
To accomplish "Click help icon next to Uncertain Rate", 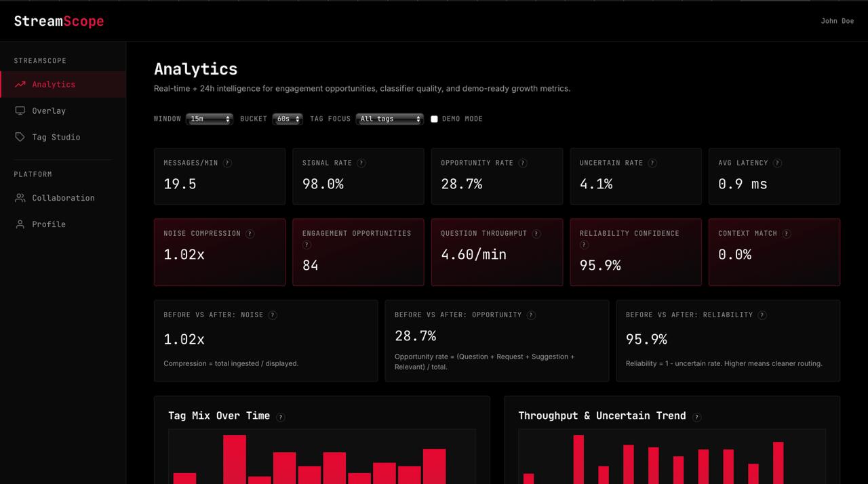I will click(x=652, y=163).
